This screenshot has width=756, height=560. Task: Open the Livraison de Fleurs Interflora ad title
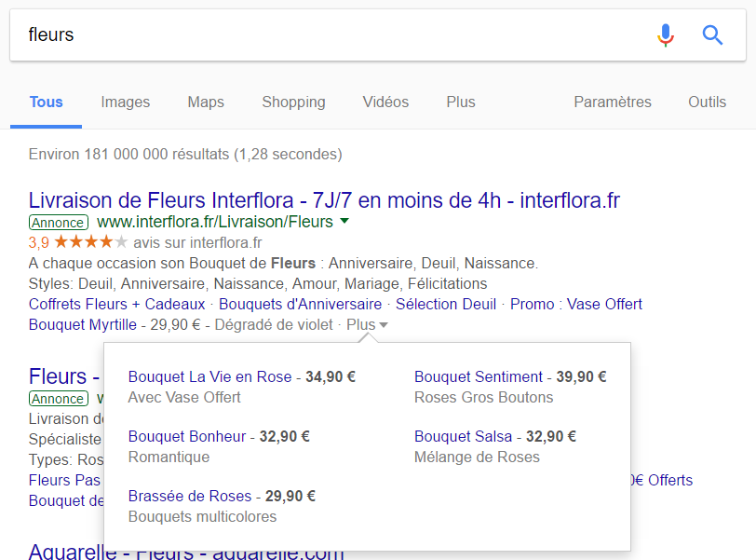coord(324,200)
